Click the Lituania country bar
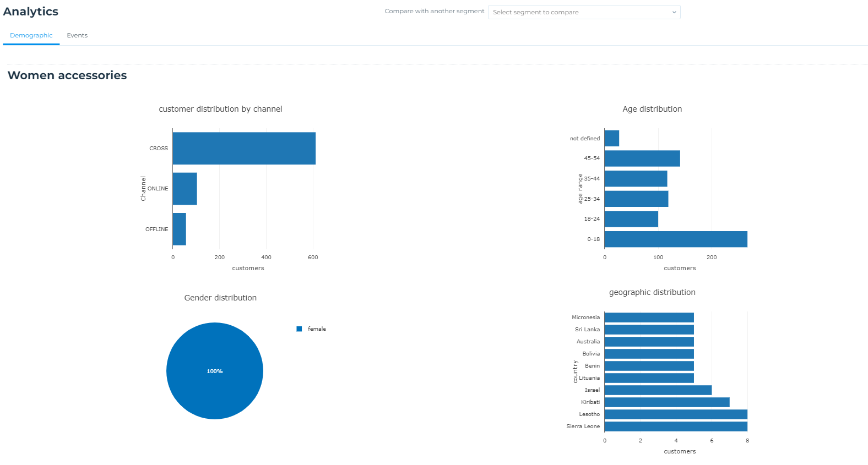The width and height of the screenshot is (868, 465). click(649, 378)
